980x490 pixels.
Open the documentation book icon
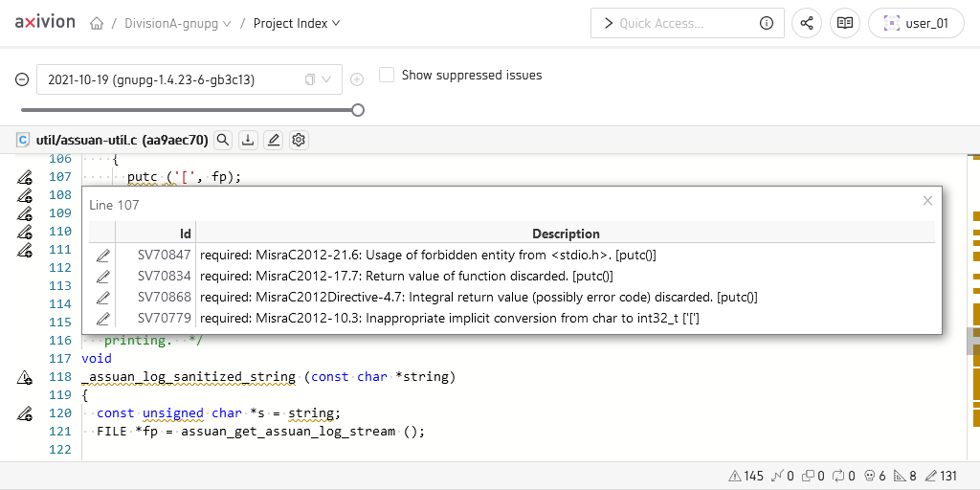pyautogui.click(x=845, y=23)
